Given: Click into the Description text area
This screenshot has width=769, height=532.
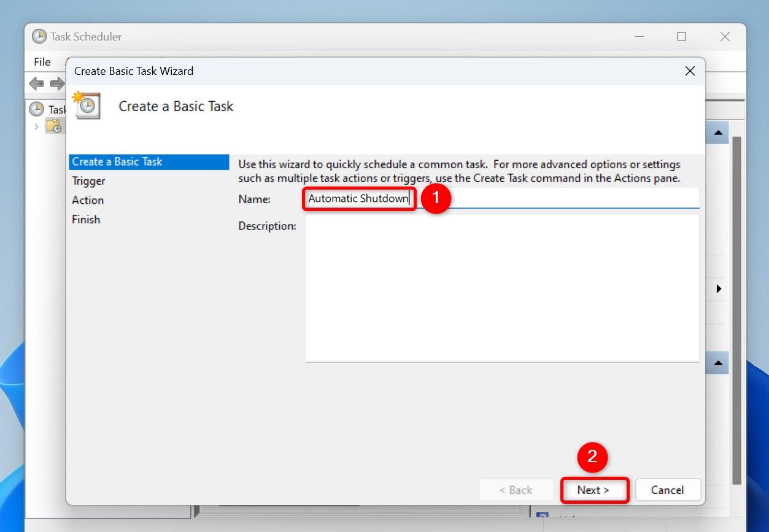Looking at the screenshot, I should [x=502, y=288].
